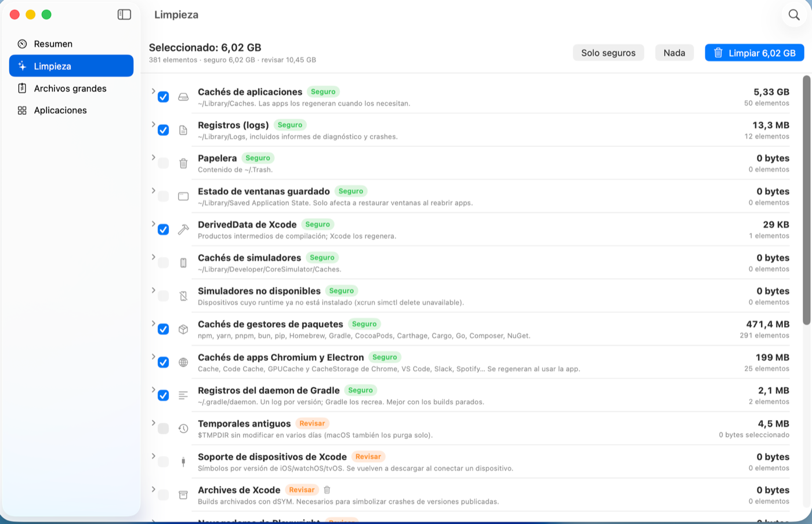Open search with the magnifier icon
The image size is (812, 524).
[794, 15]
